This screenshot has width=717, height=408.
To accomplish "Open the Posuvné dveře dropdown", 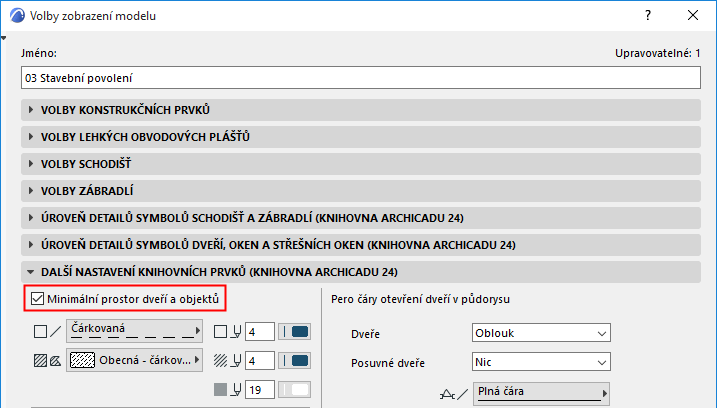I will pyautogui.click(x=539, y=362).
